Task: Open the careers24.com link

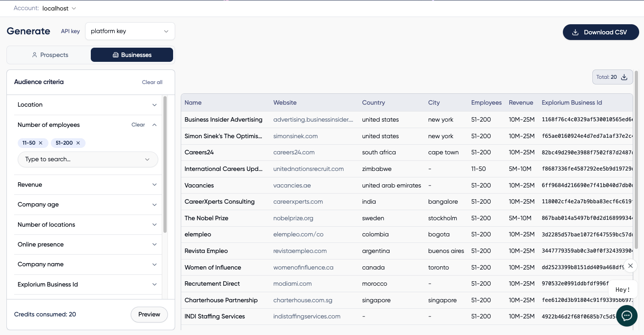Action: [x=294, y=152]
